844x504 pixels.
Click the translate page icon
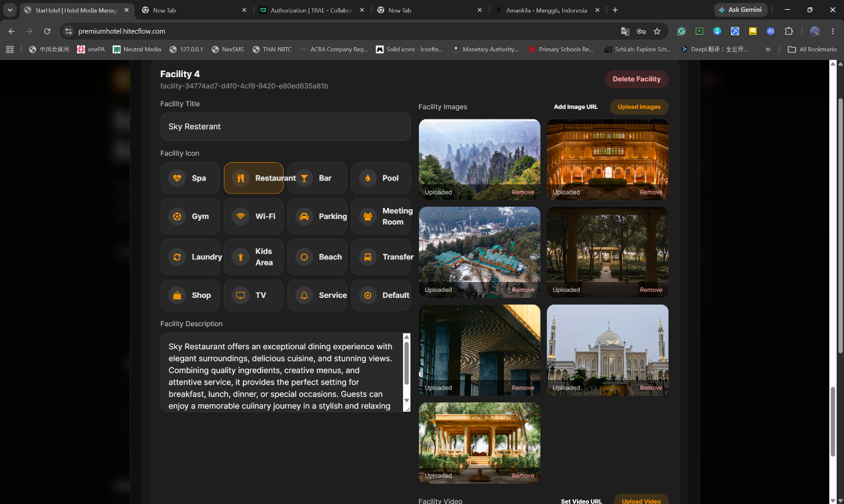tap(625, 31)
